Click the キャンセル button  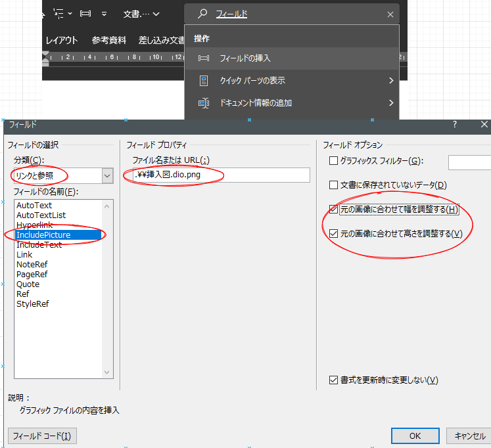(469, 436)
